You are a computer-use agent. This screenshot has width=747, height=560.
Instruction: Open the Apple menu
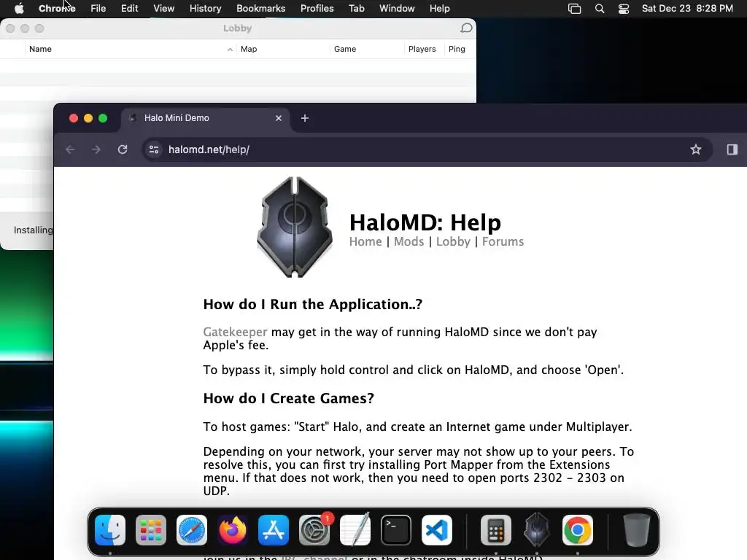click(19, 8)
